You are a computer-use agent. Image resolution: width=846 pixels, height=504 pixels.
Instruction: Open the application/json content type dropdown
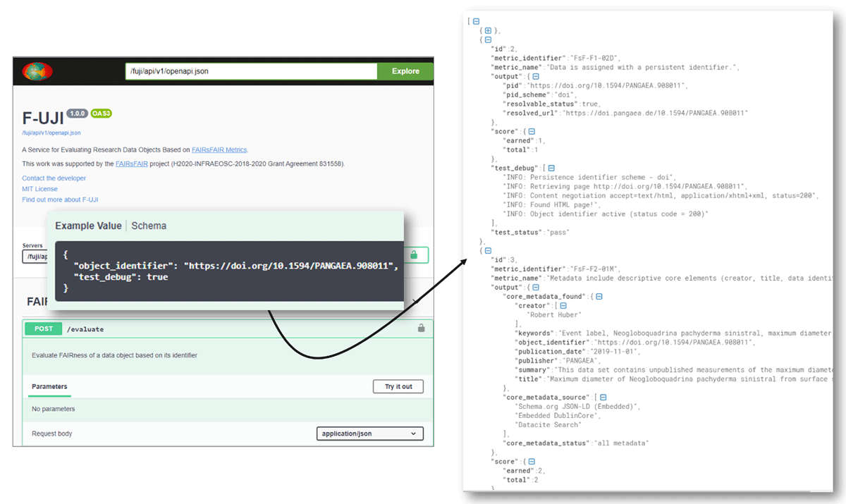(370, 434)
